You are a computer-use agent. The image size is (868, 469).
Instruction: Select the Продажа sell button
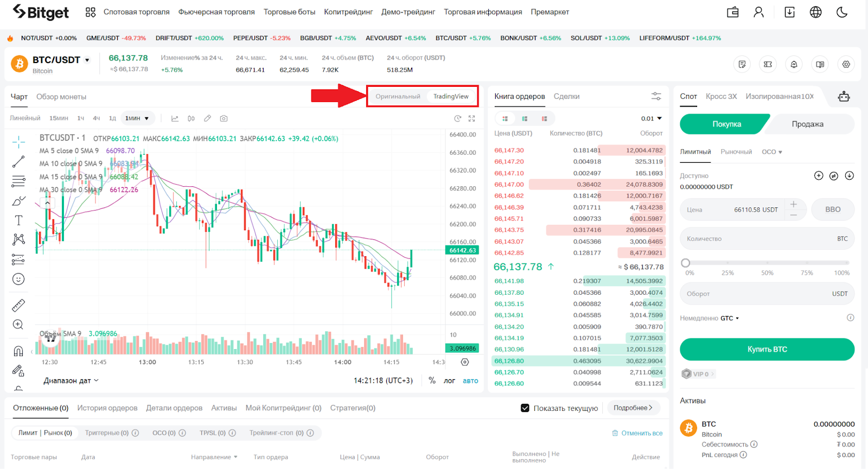pos(807,124)
